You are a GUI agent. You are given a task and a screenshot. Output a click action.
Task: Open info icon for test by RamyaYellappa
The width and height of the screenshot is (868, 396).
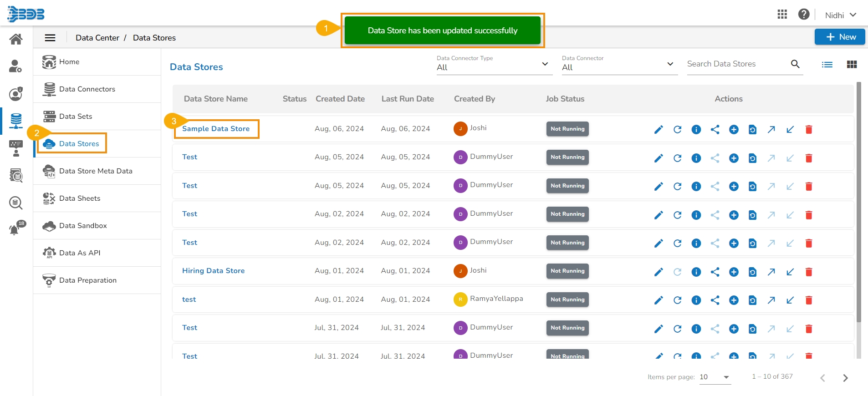point(696,300)
